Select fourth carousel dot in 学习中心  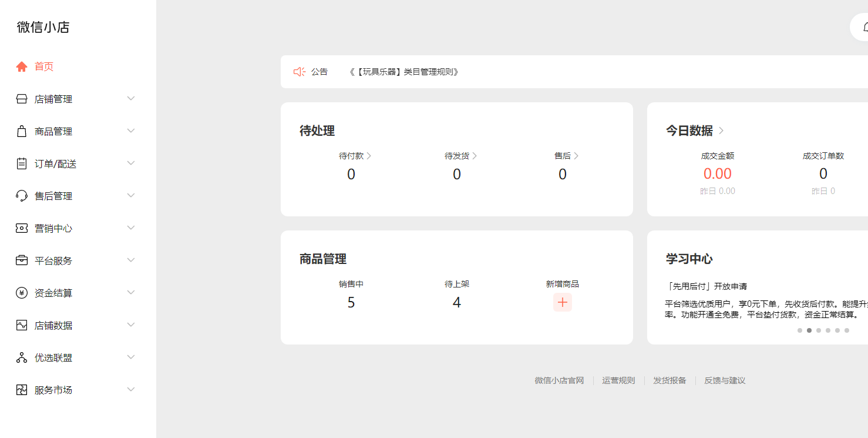tap(828, 330)
